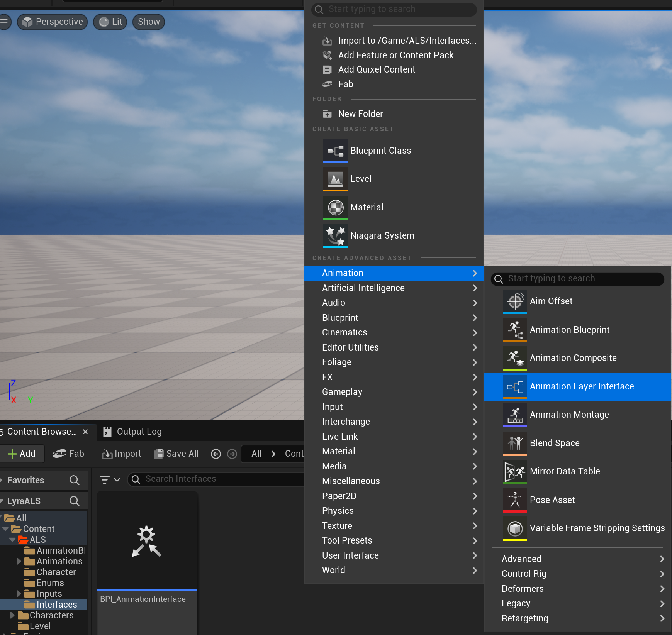
Task: Click the Animation Layer Interface icon
Action: [515, 386]
